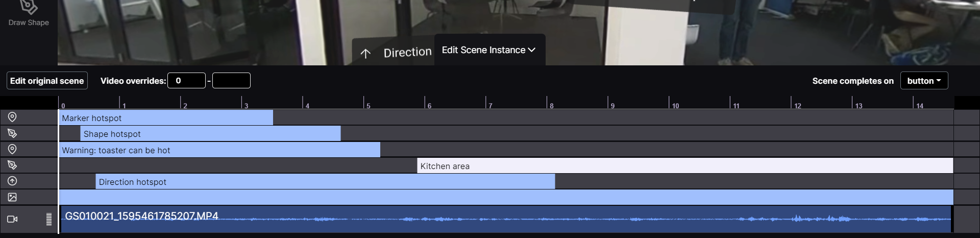Select the Shape hotspot timeline clip
The width and height of the screenshot is (980, 238).
point(210,133)
